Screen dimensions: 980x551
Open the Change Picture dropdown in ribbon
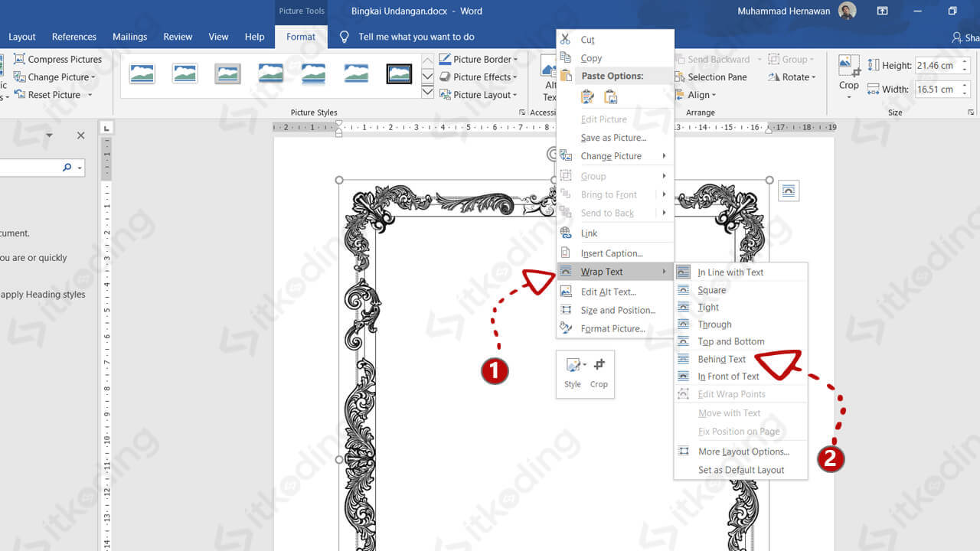click(x=55, y=77)
